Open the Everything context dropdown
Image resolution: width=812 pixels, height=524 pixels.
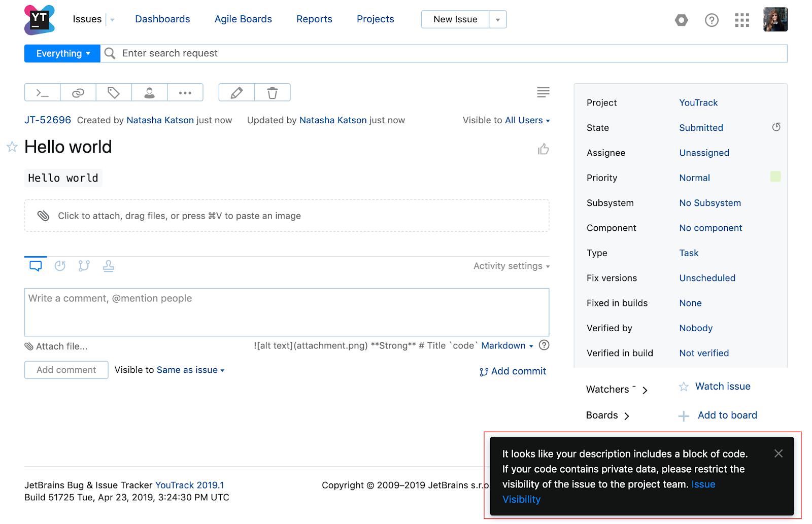click(62, 53)
